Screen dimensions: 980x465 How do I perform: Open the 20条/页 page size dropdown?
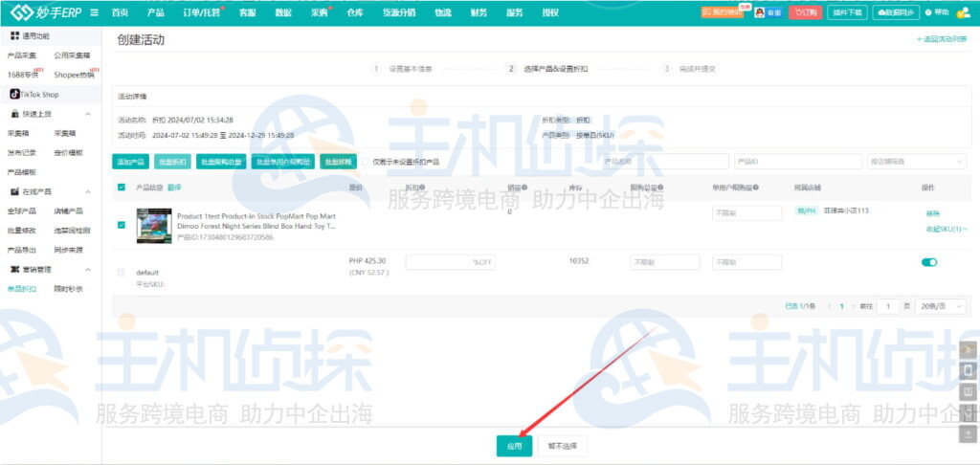click(x=941, y=306)
